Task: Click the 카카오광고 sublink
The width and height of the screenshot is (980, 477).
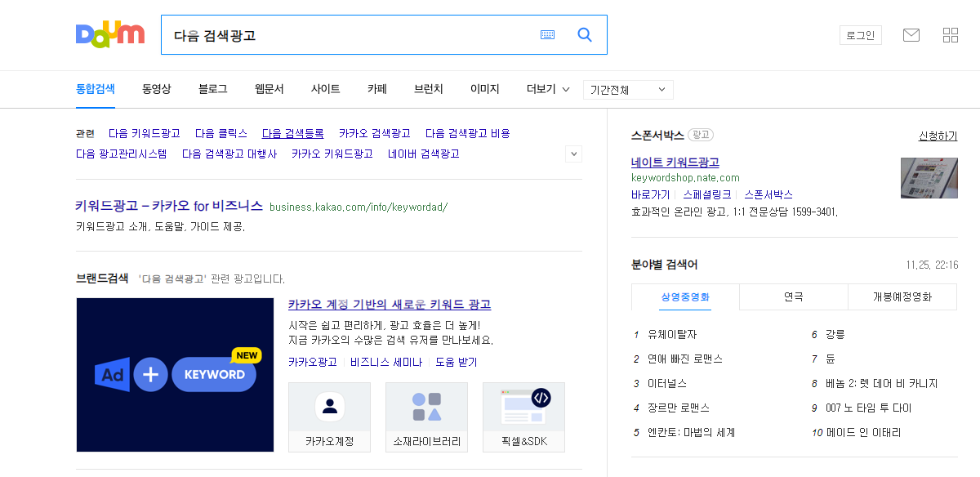Action: coord(313,362)
